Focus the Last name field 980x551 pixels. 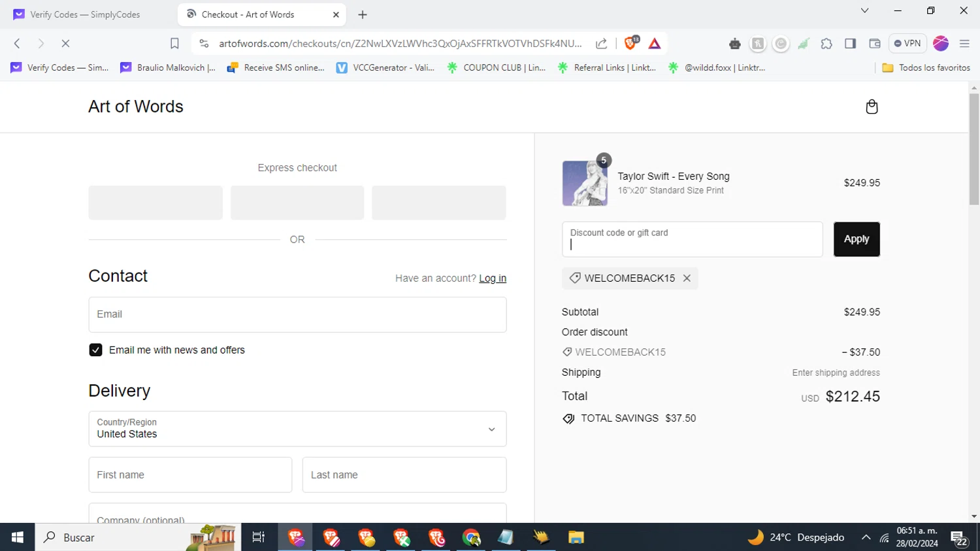[404, 475]
